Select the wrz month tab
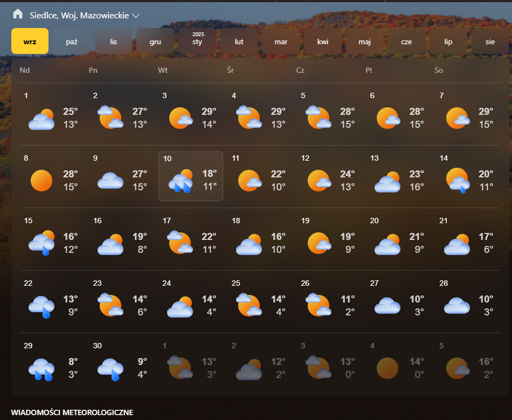This screenshot has width=512, height=420. [30, 42]
